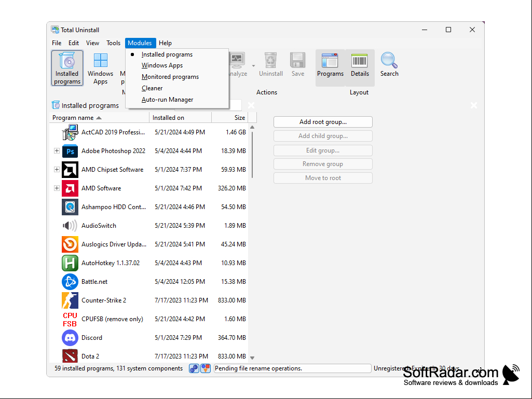Click the program list scrollbar down arrow

(252, 358)
